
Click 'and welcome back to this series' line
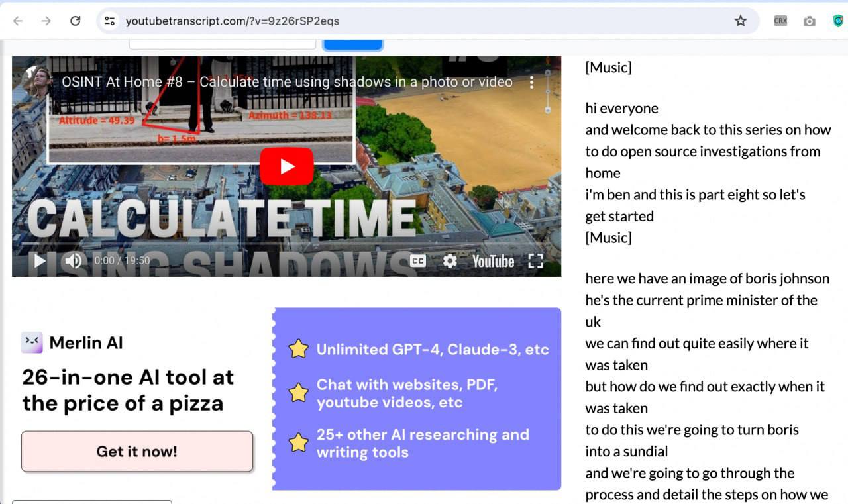click(708, 130)
